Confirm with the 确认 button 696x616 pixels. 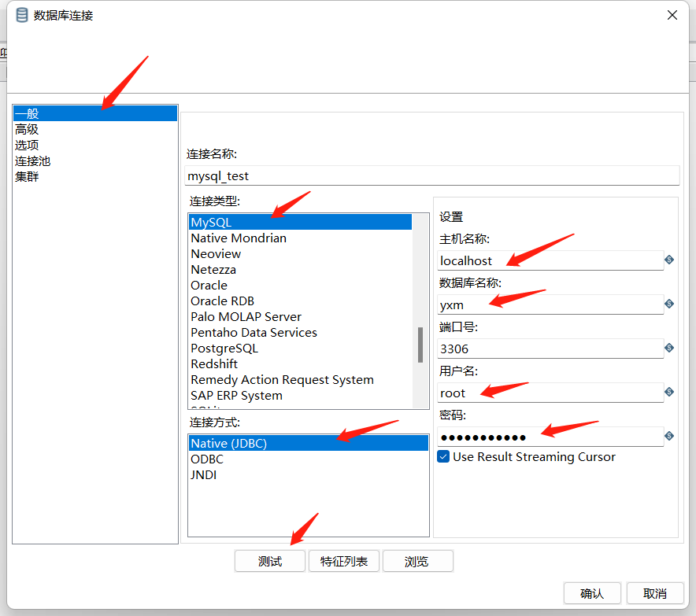point(592,593)
